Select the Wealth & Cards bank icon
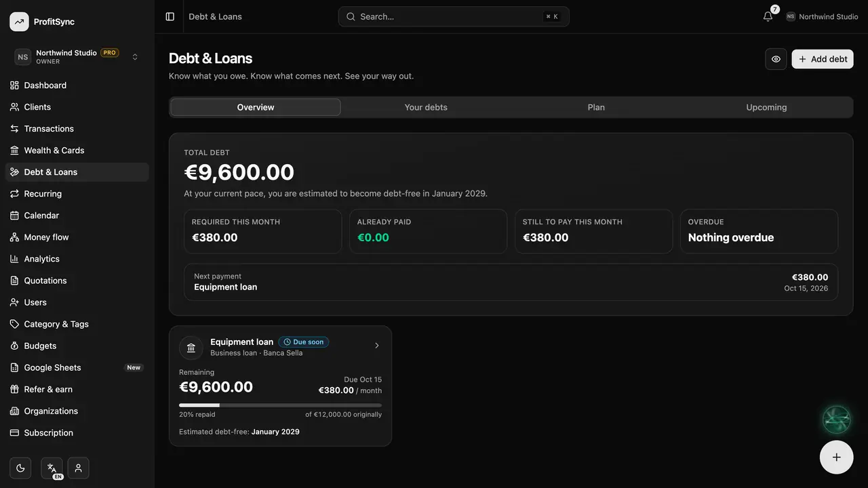The height and width of the screenshot is (488, 868). pos(14,150)
